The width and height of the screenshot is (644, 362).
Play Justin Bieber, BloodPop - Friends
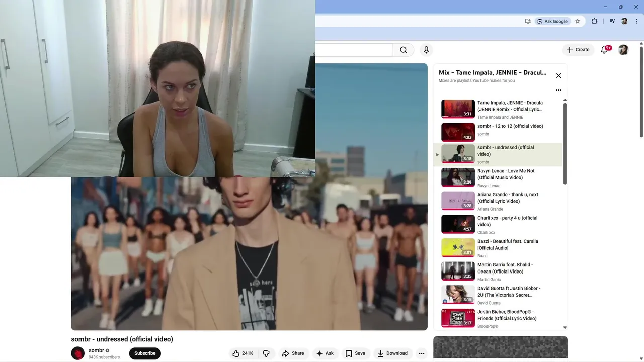(x=498, y=319)
